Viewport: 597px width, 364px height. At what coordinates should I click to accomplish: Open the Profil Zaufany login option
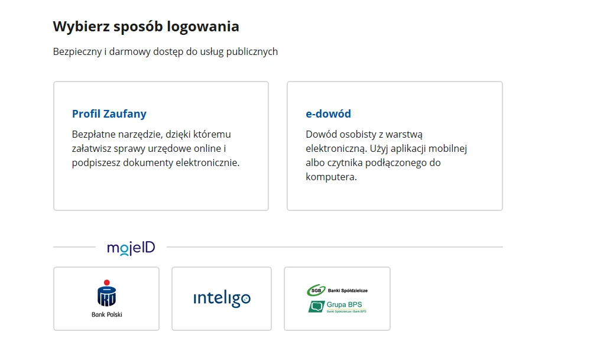[161, 145]
